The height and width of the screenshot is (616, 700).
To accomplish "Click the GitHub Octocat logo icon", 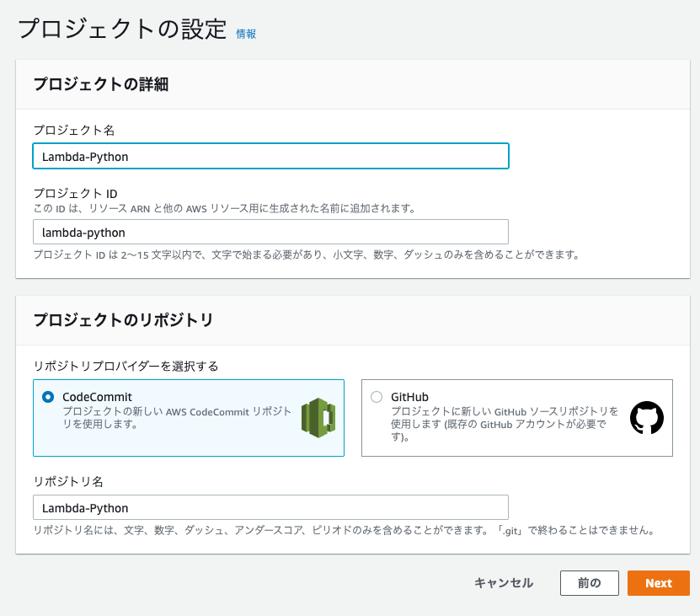I will point(646,418).
